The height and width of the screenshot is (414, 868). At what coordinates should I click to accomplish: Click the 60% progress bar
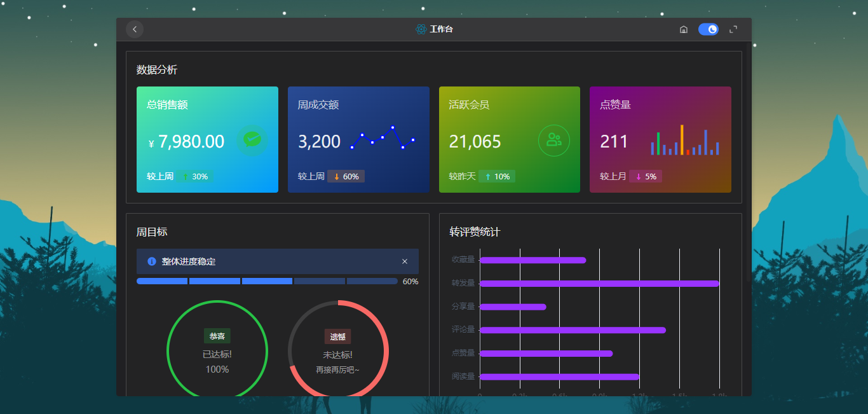(267, 281)
